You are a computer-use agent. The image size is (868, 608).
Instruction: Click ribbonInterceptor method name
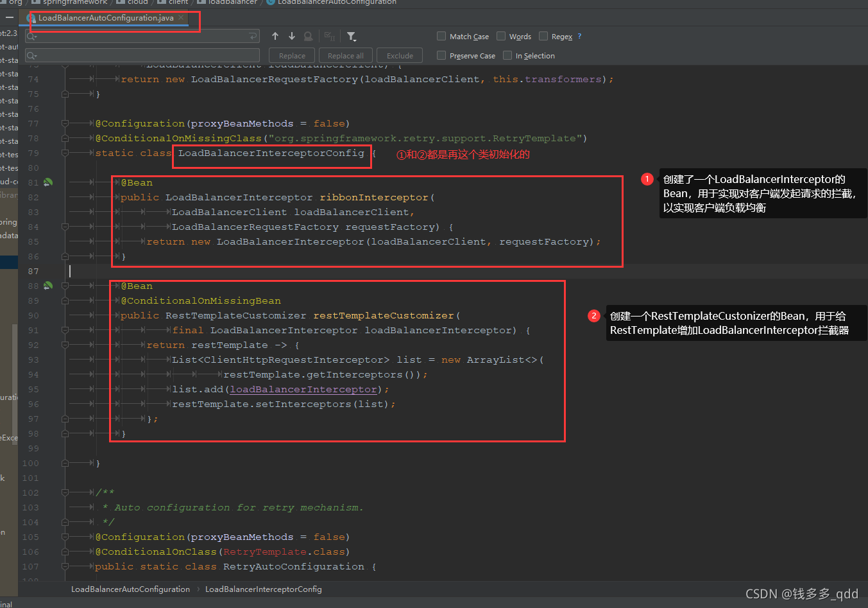pos(374,197)
